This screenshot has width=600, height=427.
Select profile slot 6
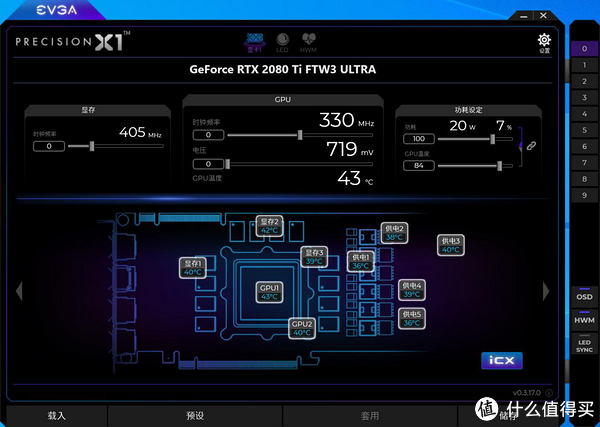coord(584,146)
